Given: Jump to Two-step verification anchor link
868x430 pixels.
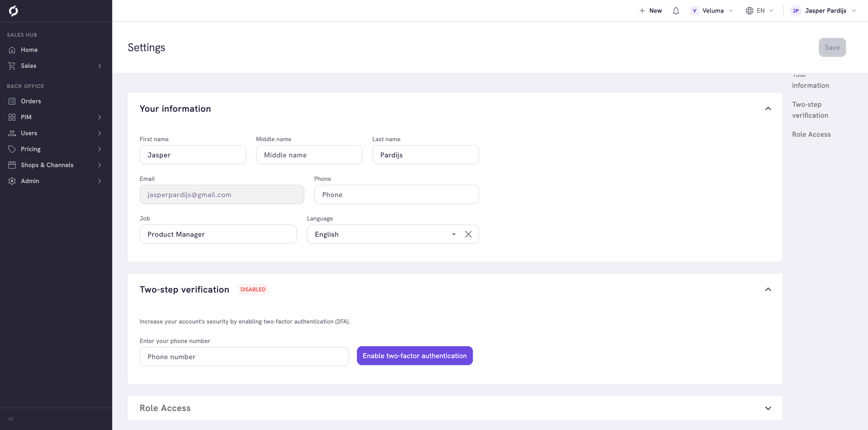Looking at the screenshot, I should 810,110.
